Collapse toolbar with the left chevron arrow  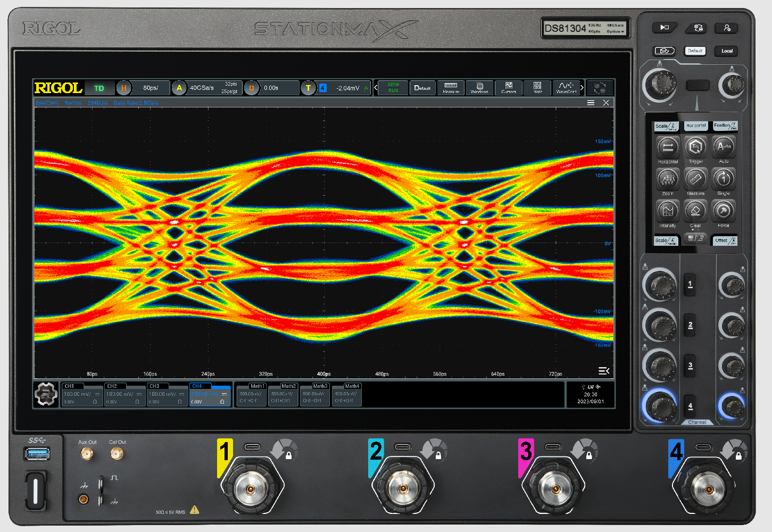click(x=376, y=88)
